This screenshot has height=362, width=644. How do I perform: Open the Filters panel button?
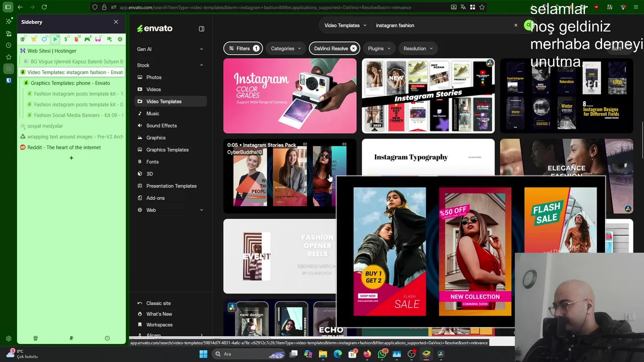tap(243, 49)
